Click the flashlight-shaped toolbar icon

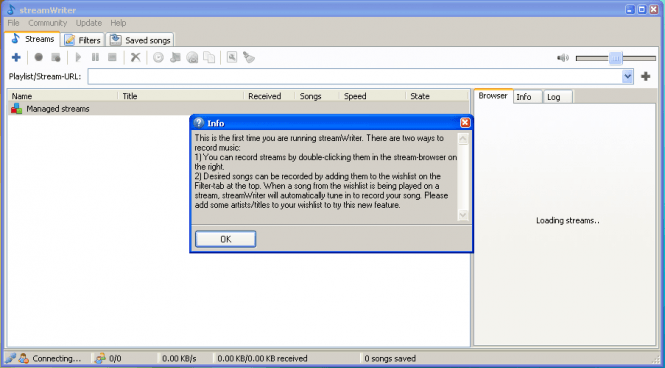tap(249, 57)
